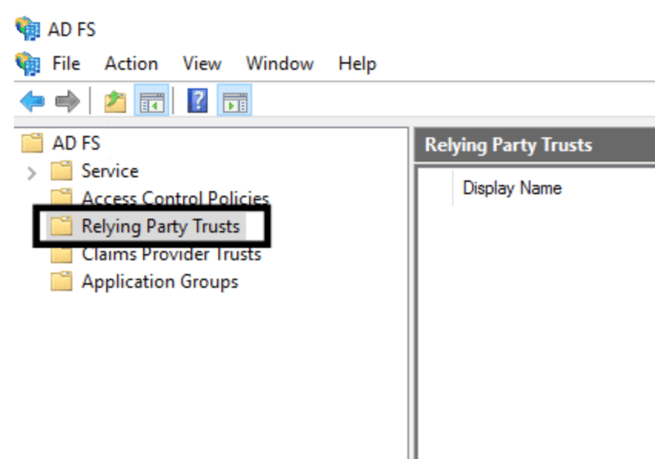Toggle Show/Hide Console Tree toolbar icon

[x=152, y=100]
